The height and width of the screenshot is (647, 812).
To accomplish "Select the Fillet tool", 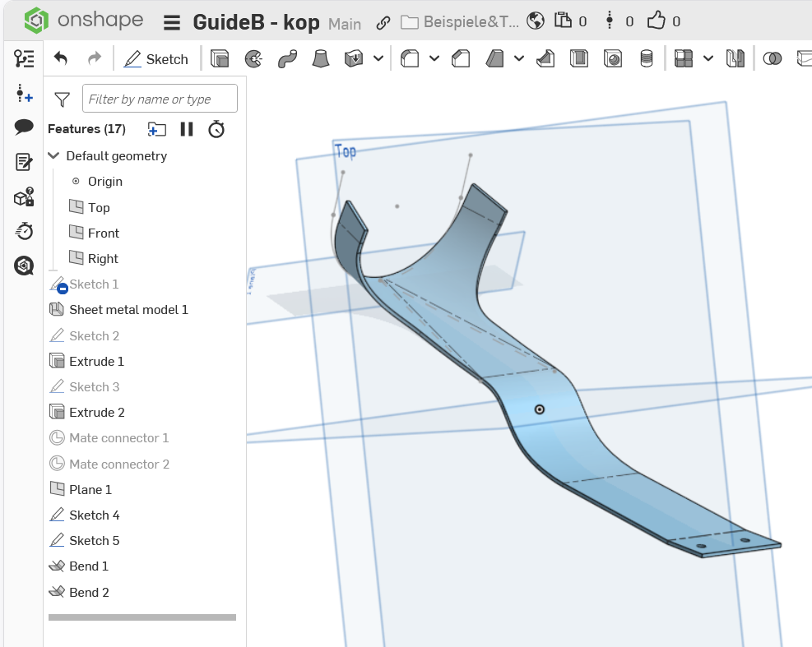I will (x=410, y=58).
